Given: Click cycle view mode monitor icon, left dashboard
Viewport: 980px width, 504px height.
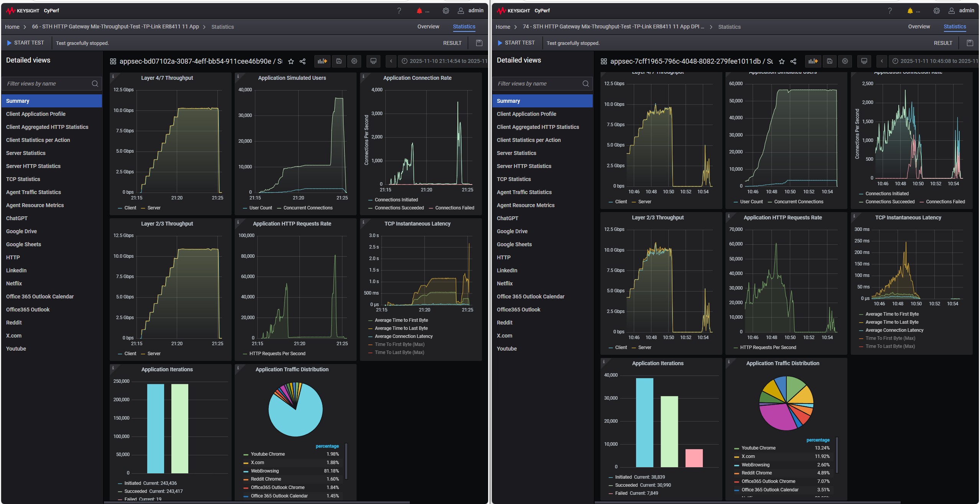Looking at the screenshot, I should (373, 61).
